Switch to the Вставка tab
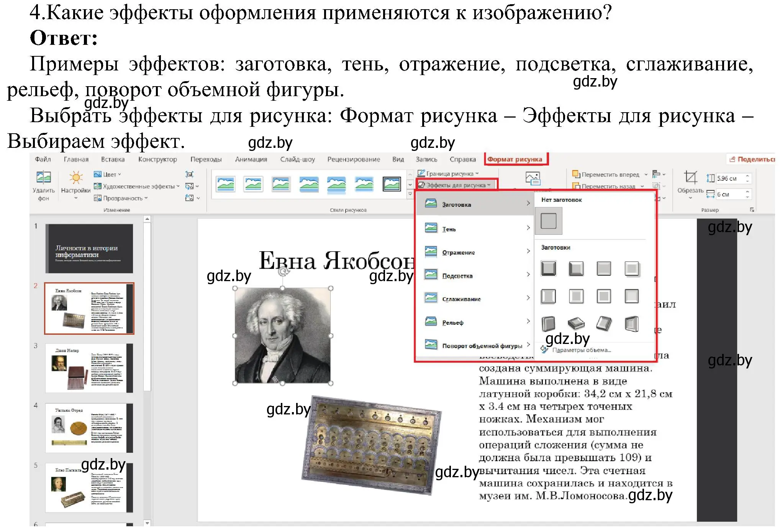The image size is (780, 532). point(113,159)
